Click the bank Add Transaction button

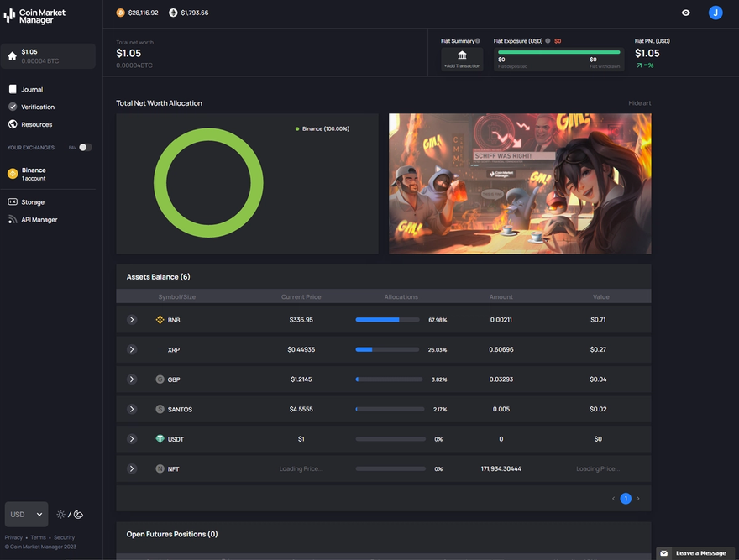(x=463, y=59)
